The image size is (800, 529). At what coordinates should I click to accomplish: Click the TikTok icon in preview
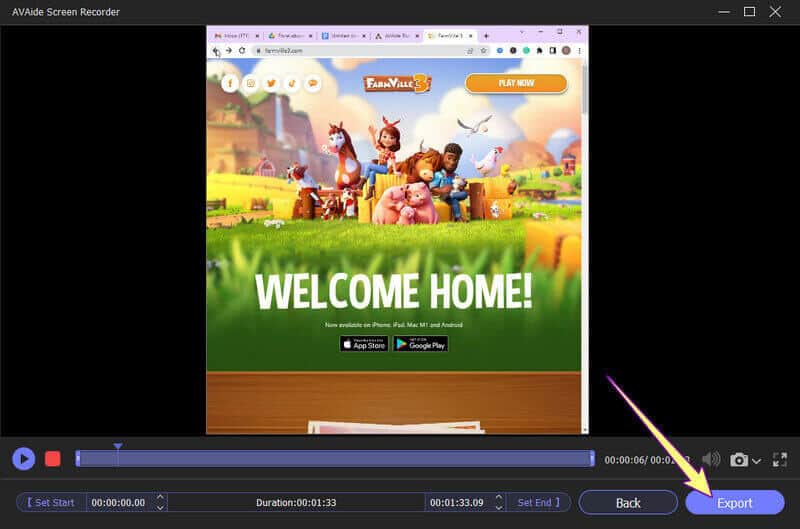point(292,83)
